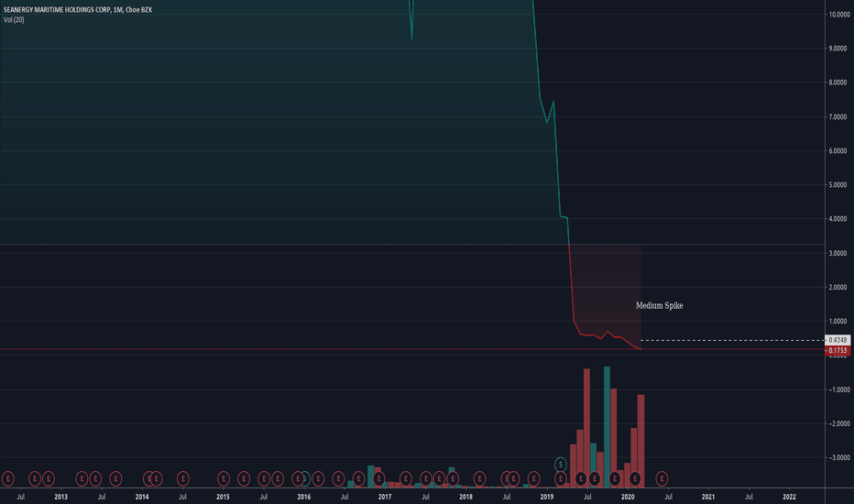This screenshot has width=854, height=504.
Task: Select the white dashed horizontal line at 0.4348
Action: pos(732,341)
